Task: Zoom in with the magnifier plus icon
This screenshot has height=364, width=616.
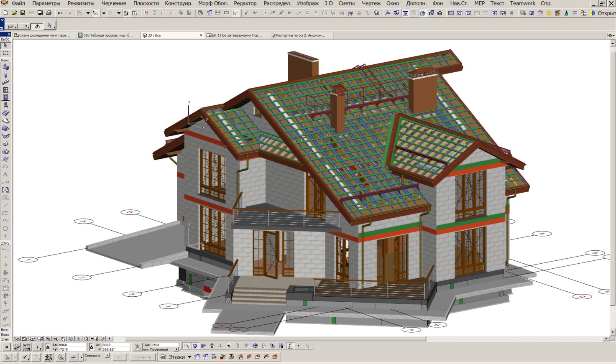Action: pos(48,339)
